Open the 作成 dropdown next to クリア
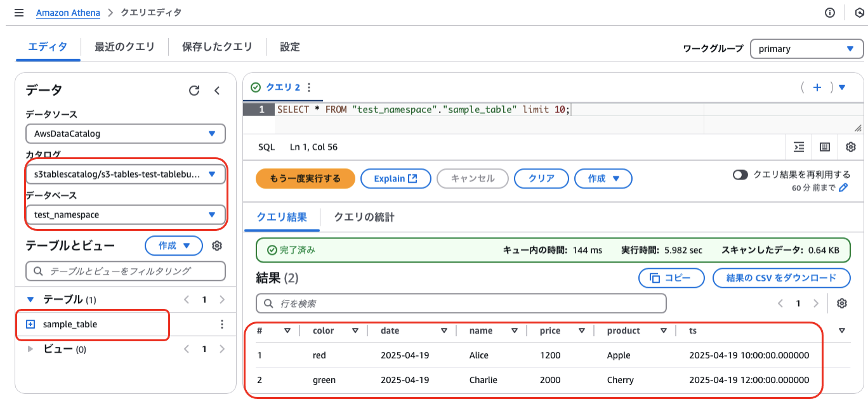The width and height of the screenshot is (868, 411). pos(603,179)
